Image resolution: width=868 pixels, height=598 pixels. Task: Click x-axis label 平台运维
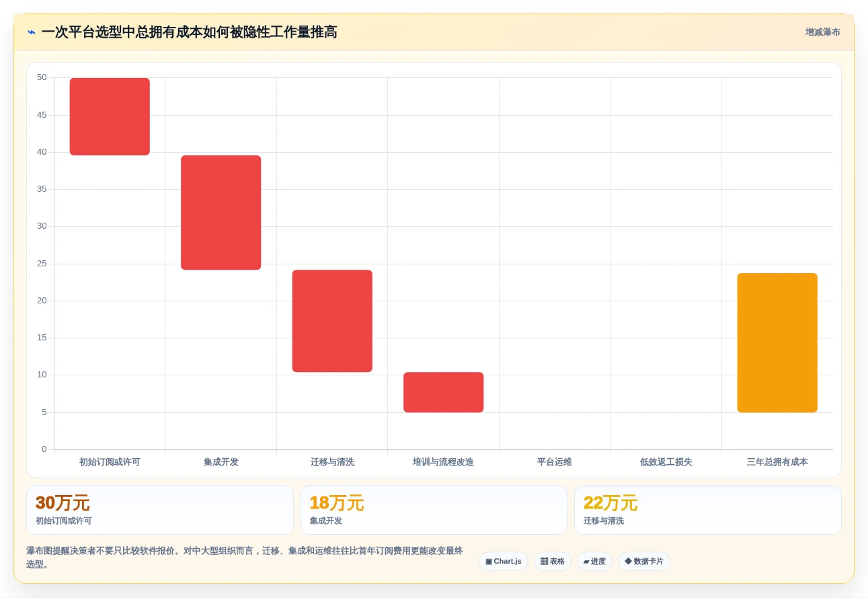point(555,462)
